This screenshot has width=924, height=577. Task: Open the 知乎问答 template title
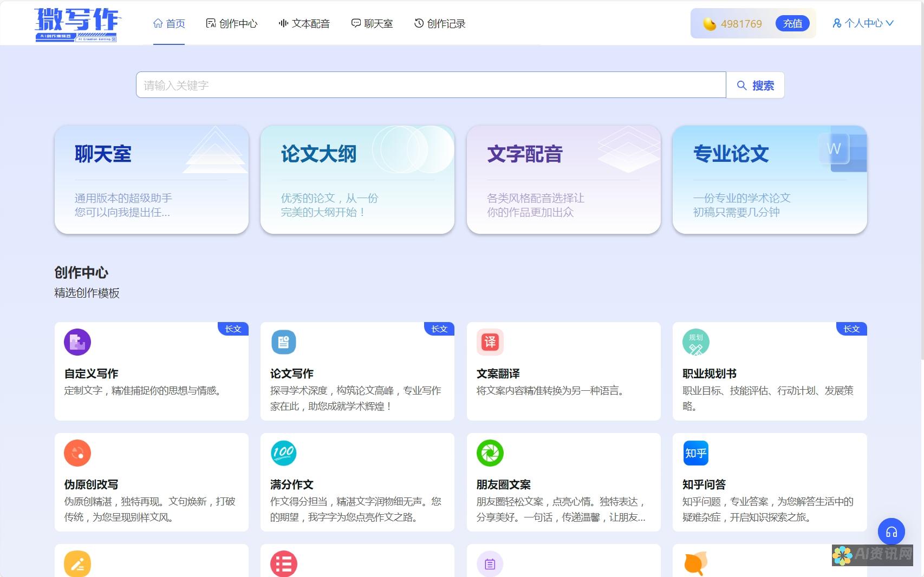(704, 484)
